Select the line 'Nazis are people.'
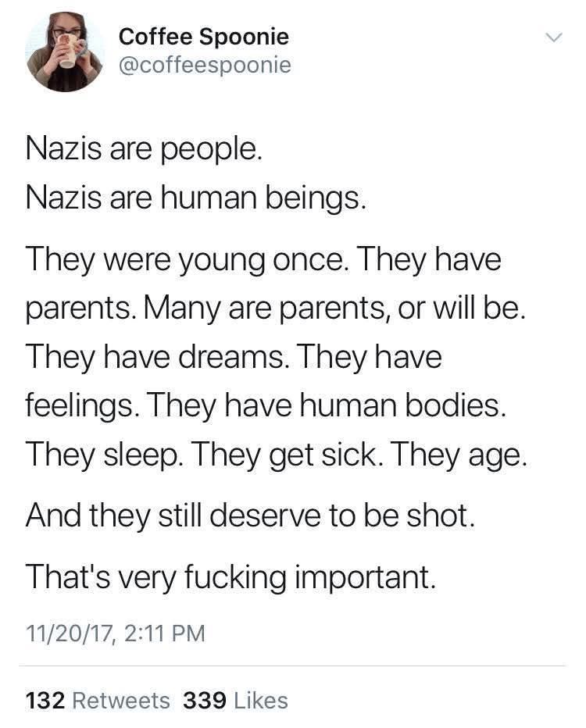Screen dimensions: 586x728 coord(144,149)
